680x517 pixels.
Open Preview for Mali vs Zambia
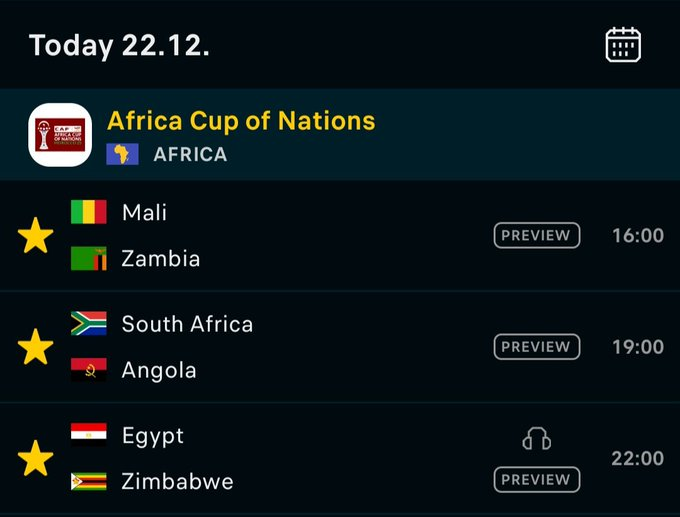(x=537, y=236)
